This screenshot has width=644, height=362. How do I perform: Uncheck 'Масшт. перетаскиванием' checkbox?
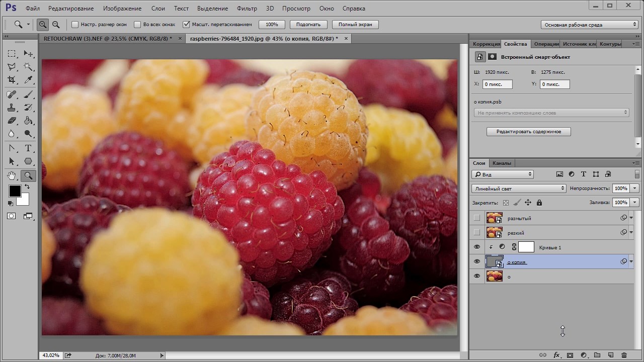coord(186,24)
